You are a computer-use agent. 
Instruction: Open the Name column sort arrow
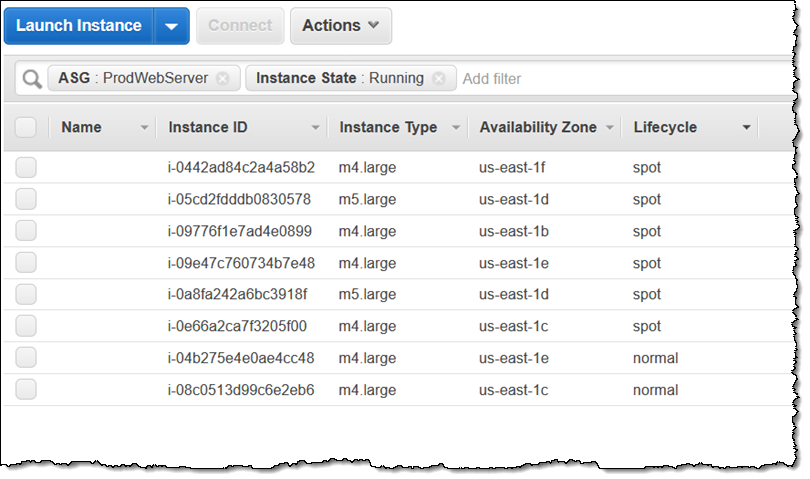145,128
